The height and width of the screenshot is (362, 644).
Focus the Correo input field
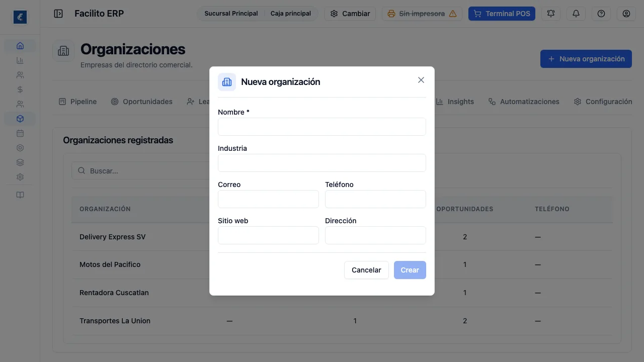click(268, 199)
